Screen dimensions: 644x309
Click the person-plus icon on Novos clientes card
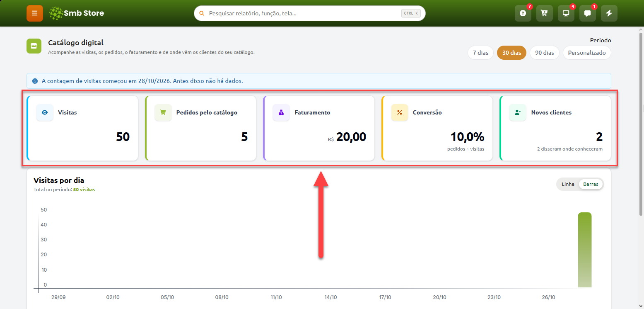[x=518, y=112]
